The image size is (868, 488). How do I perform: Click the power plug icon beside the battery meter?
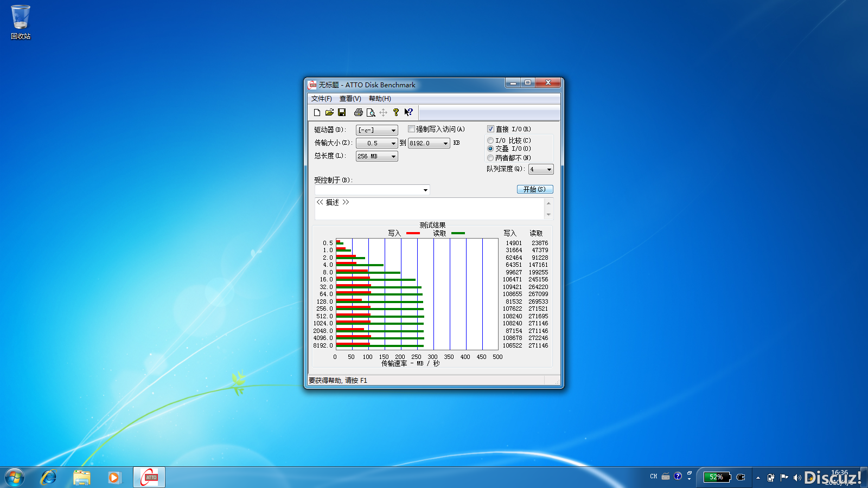click(741, 477)
